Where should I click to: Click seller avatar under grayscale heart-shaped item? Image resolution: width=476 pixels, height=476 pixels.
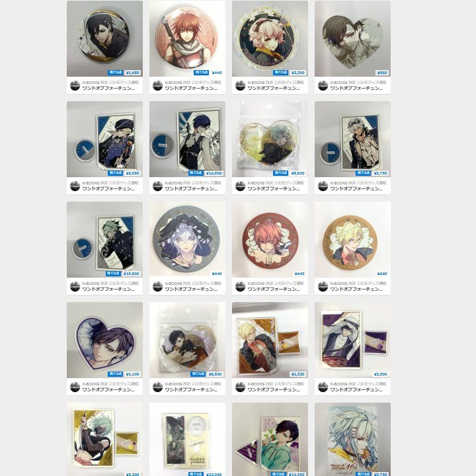323,85
